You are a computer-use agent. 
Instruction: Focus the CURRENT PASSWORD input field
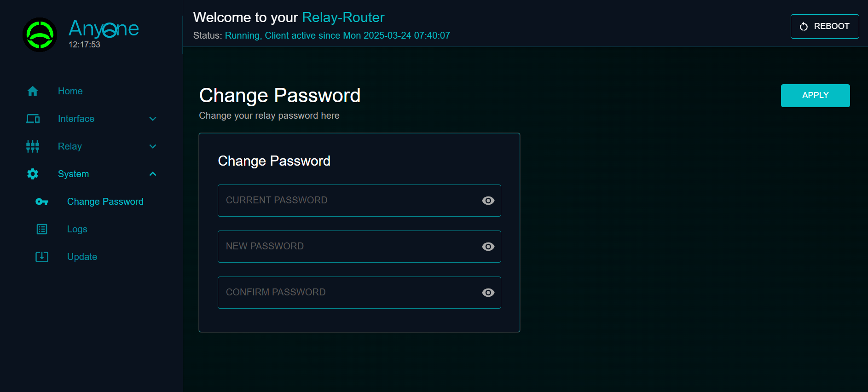pos(345,201)
